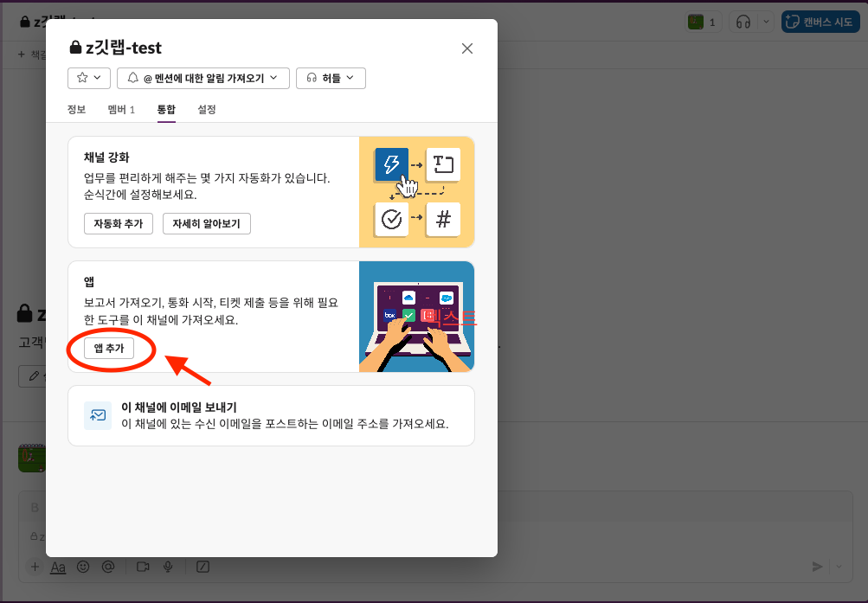
Task: Click the bell notification icon
Action: pos(133,78)
